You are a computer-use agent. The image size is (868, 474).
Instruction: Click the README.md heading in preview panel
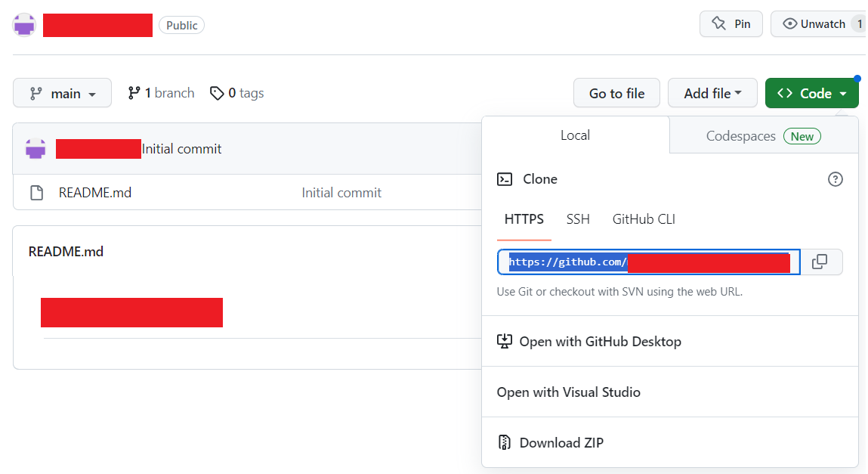click(66, 252)
